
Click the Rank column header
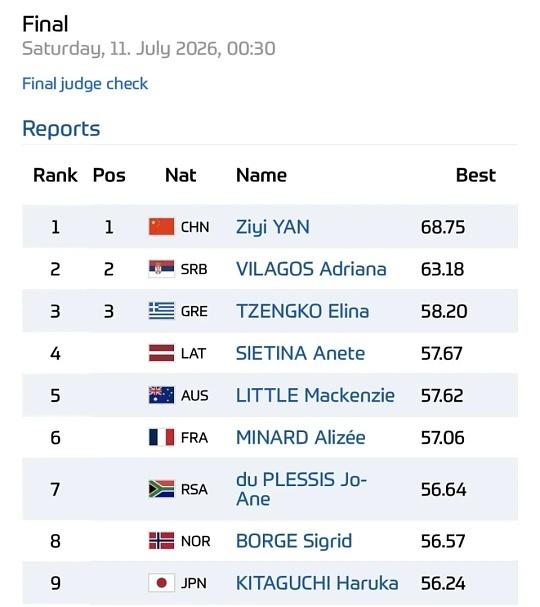[55, 175]
